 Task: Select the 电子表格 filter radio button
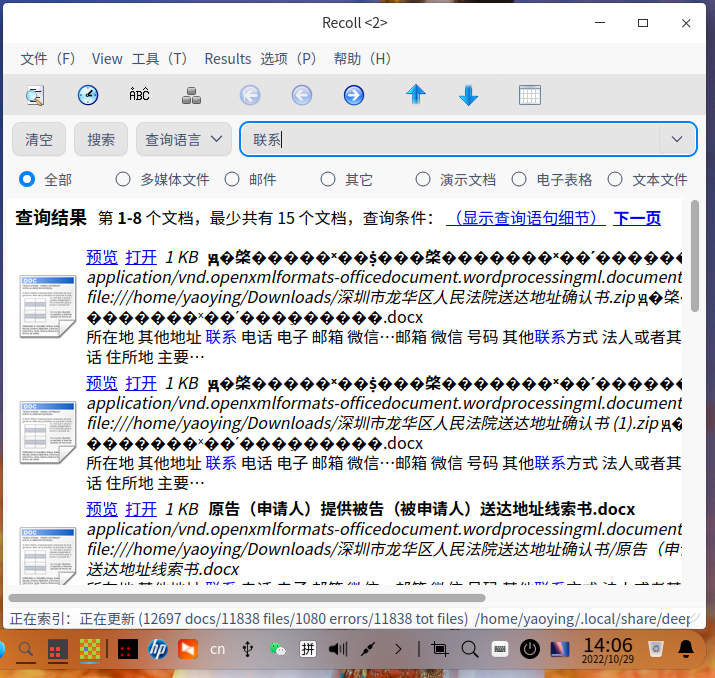519,180
